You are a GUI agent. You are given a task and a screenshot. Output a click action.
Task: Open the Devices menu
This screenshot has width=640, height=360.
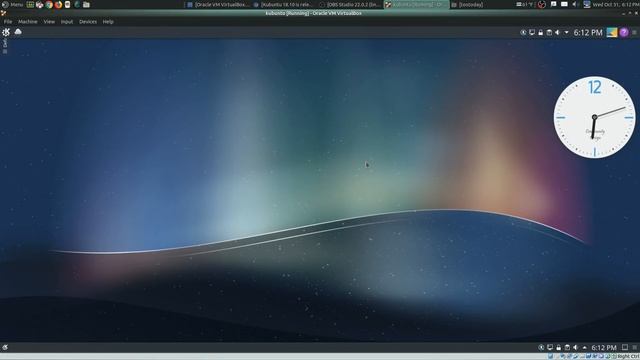88,22
